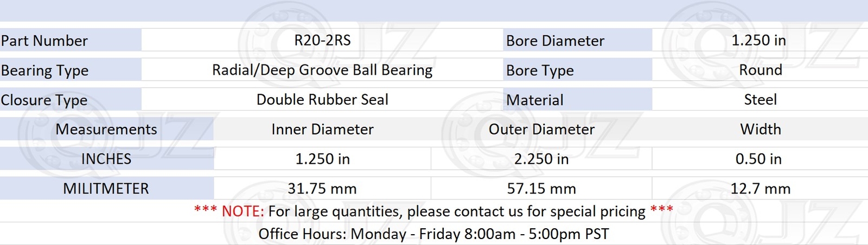This screenshot has width=868, height=245.
Task: Click the Outer Diameter column header
Action: point(541,129)
